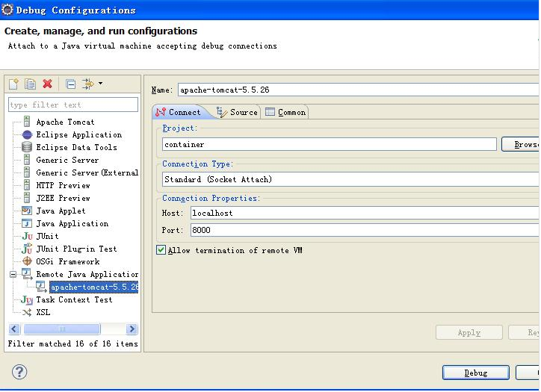This screenshot has width=541, height=392.
Task: Click the New launch configuration icon
Action: (13, 84)
